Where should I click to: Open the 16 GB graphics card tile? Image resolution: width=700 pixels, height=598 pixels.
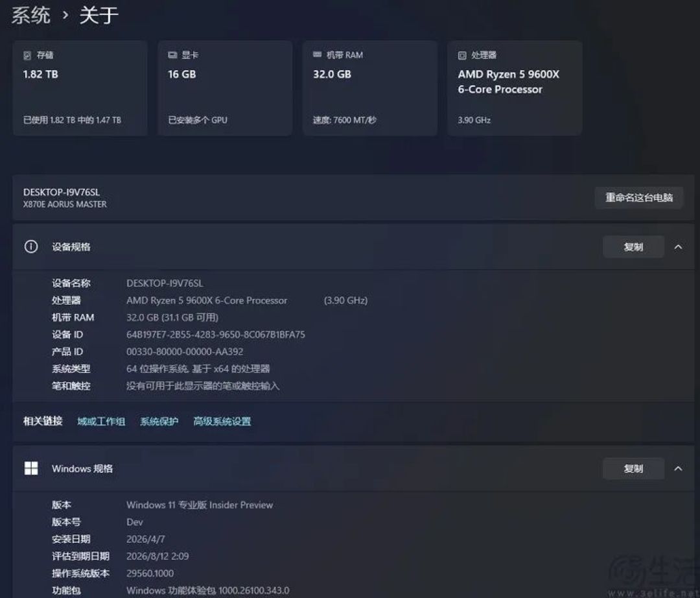point(225,88)
